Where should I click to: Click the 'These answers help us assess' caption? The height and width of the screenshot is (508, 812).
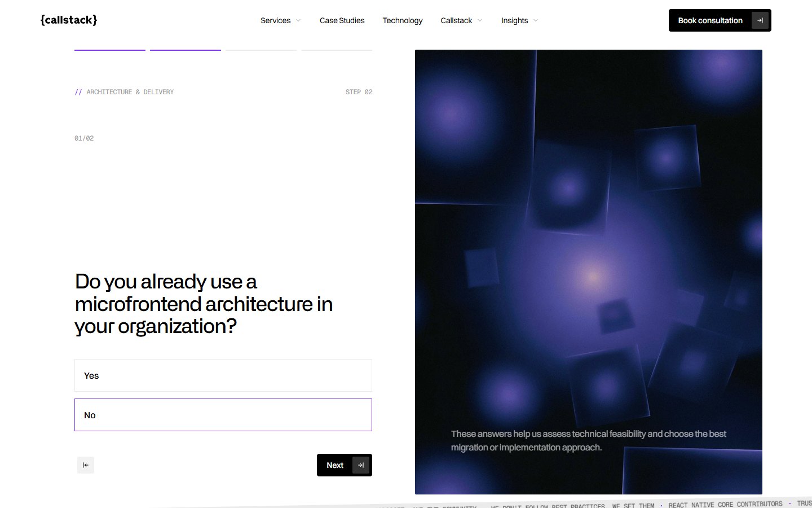coord(589,440)
